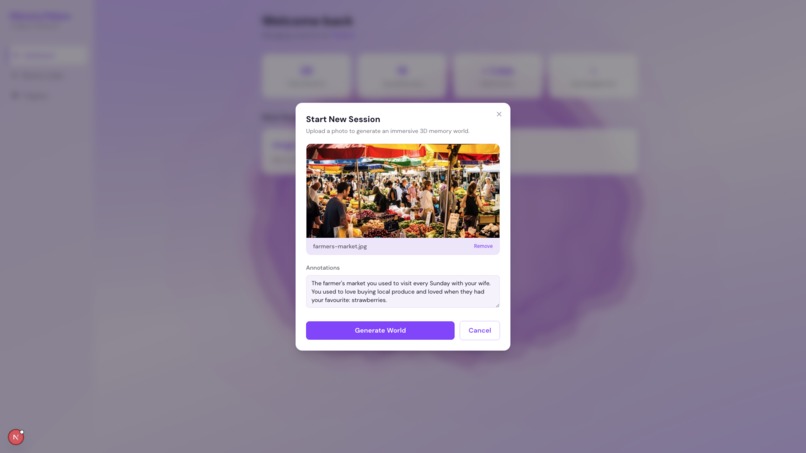
Task: Select the highlighted first sidebar item
Action: click(x=48, y=55)
